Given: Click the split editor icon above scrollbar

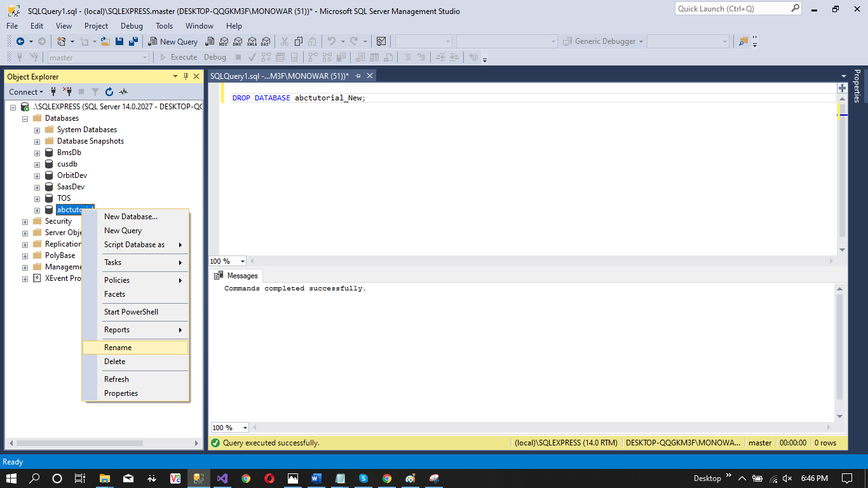Looking at the screenshot, I should click(x=842, y=88).
